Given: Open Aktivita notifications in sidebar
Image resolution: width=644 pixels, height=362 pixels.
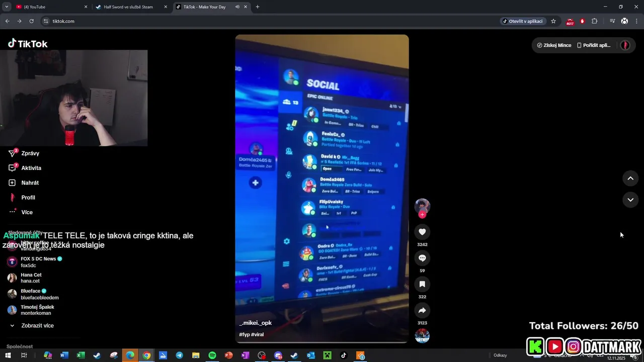Looking at the screenshot, I should click(x=31, y=168).
